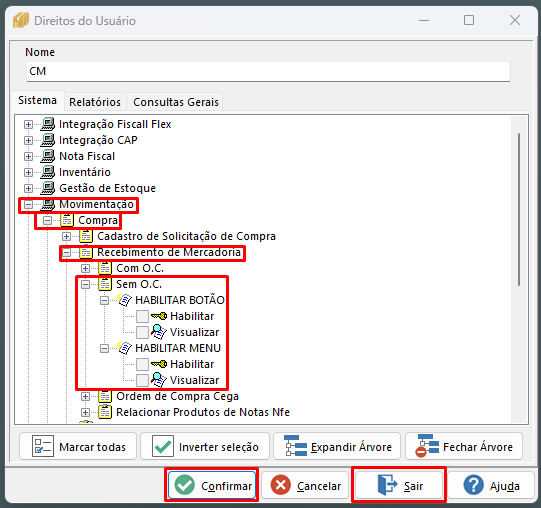The width and height of the screenshot is (541, 508).
Task: Select the HABILITAR BOTÃO label
Action: coord(180,300)
